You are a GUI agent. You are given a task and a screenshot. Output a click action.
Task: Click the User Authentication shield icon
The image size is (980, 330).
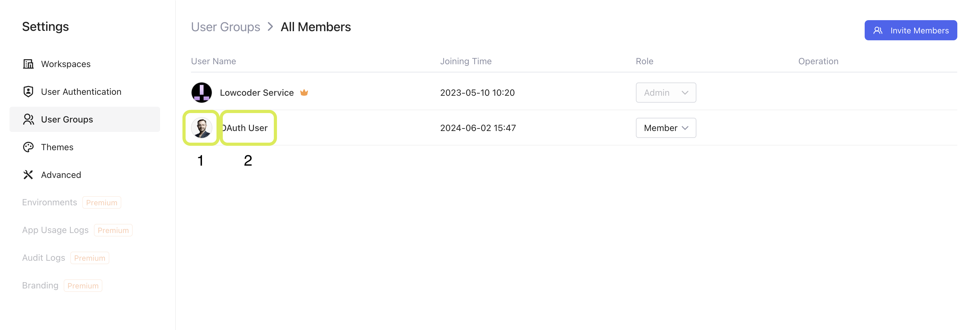[x=28, y=92]
